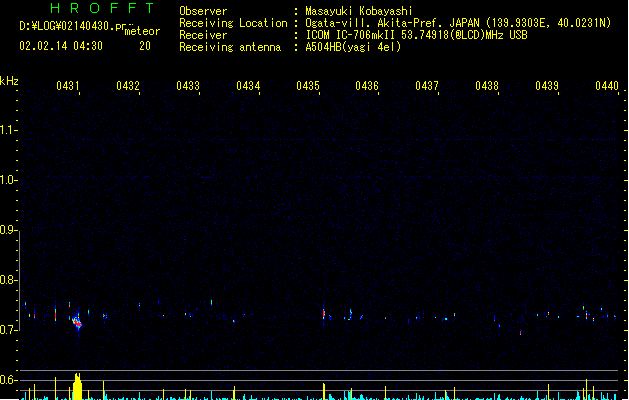The width and height of the screenshot is (629, 400).
Task: Click the 0.8 kHz axis label
Action: pos(8,280)
